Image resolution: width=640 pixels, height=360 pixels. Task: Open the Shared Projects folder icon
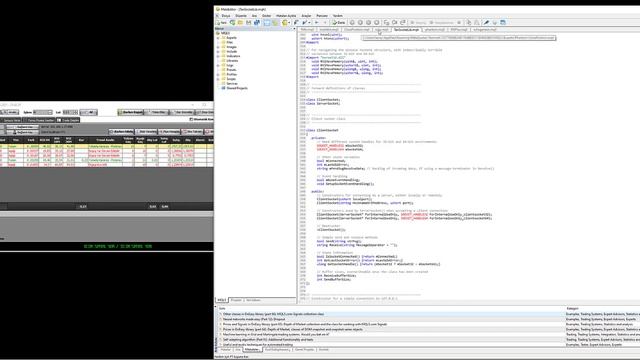click(223, 88)
